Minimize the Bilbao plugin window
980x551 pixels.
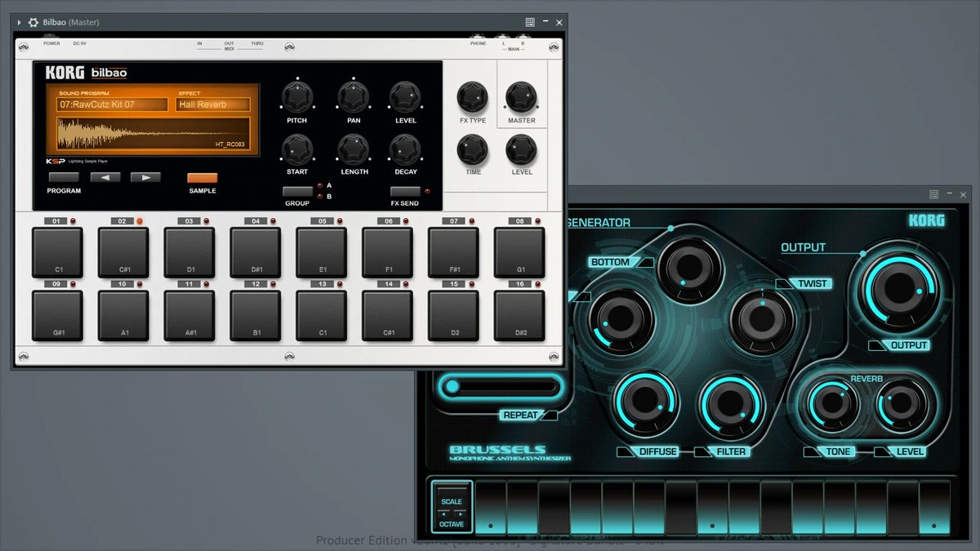click(545, 23)
